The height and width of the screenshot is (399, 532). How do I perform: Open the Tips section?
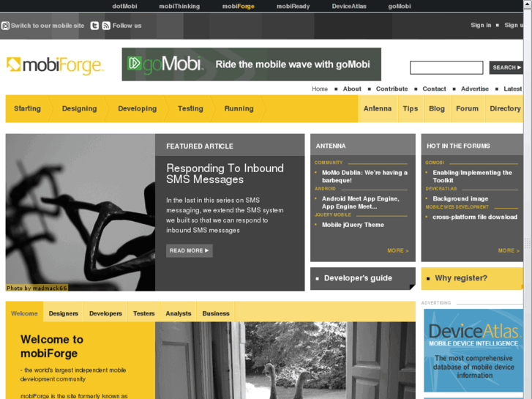[411, 108]
